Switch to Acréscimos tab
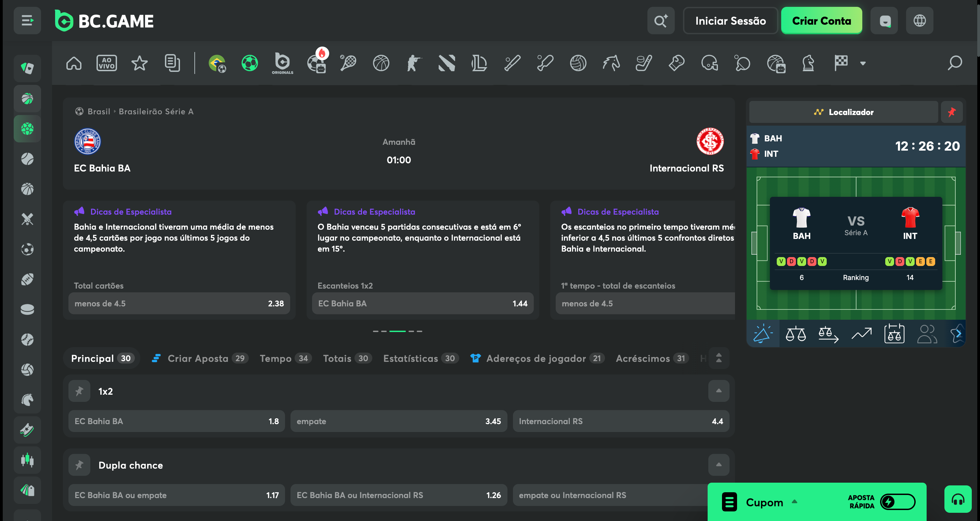Viewport: 980px width, 521px height. 652,358
